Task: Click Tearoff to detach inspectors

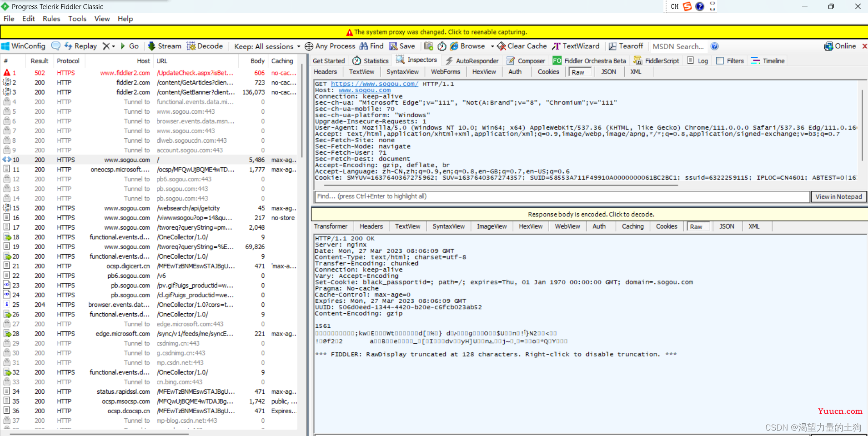Action: point(626,46)
